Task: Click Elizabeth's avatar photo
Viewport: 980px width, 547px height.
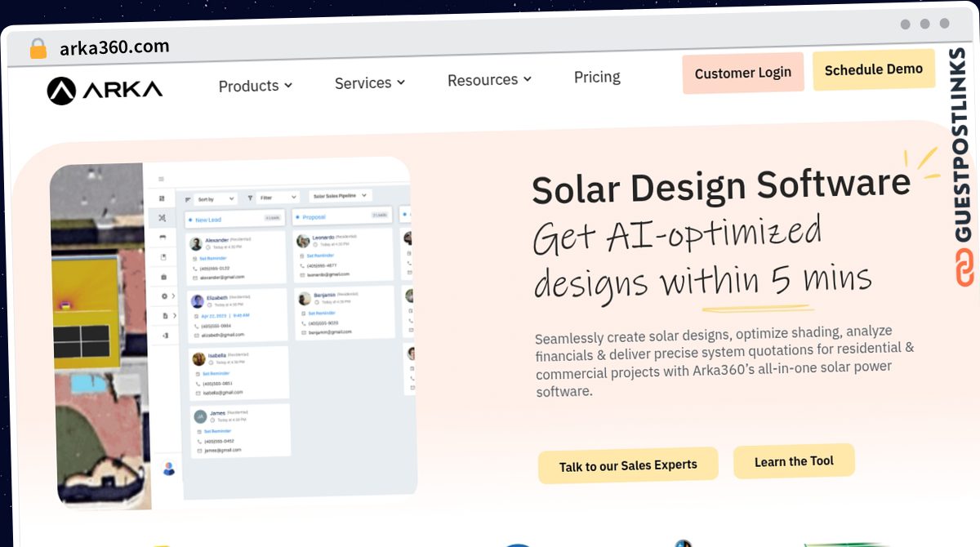Action: coord(198,301)
